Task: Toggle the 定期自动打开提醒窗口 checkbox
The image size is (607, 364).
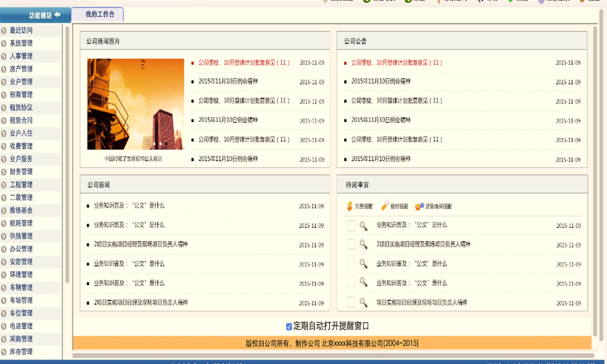Action: 289,326
